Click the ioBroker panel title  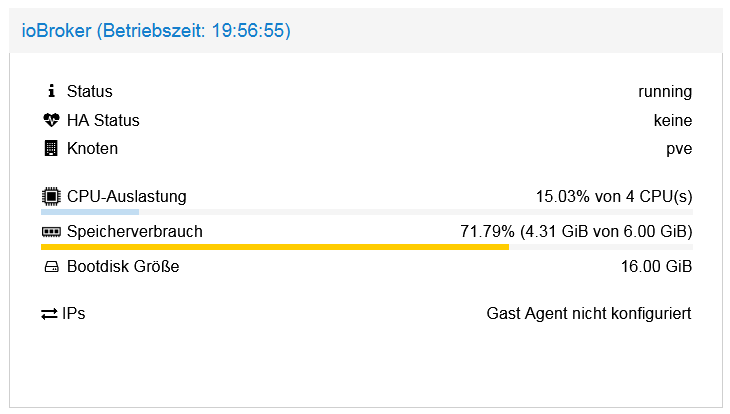156,31
